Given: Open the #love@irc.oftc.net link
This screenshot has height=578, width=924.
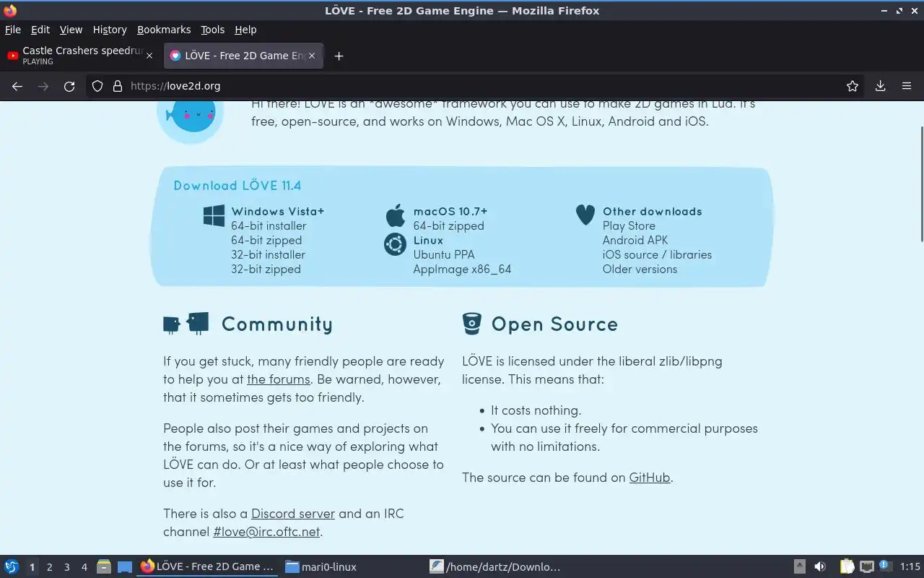Looking at the screenshot, I should [266, 532].
